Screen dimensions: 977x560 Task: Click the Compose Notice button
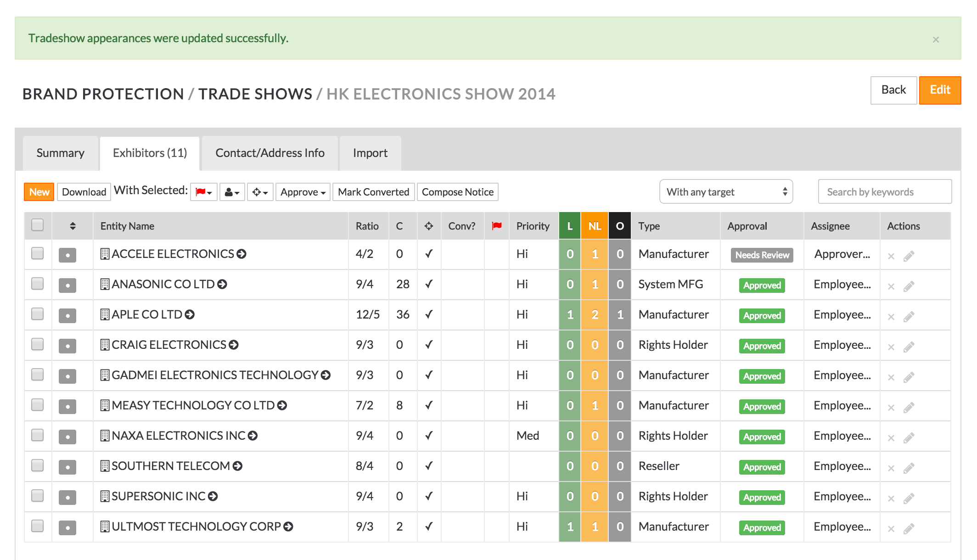pyautogui.click(x=457, y=192)
